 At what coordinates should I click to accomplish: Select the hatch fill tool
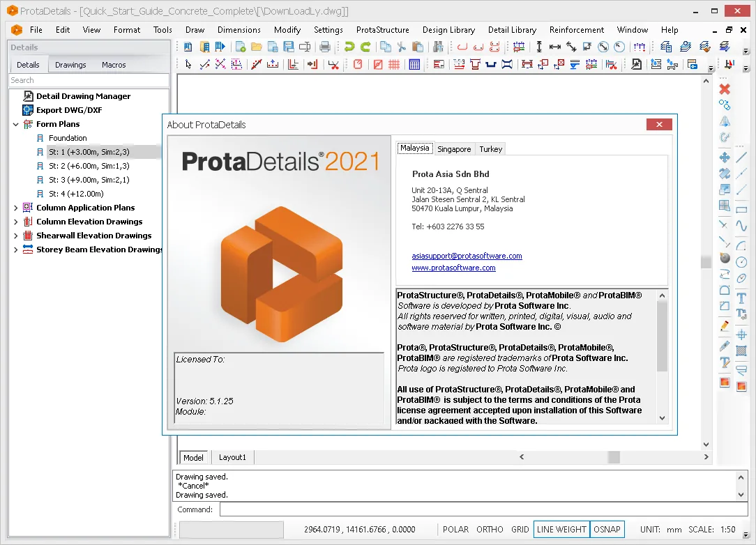point(741,351)
